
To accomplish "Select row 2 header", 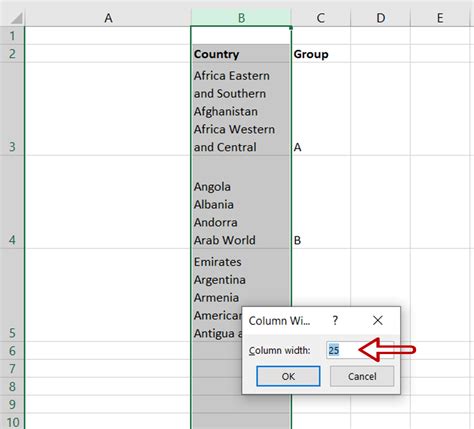I will pos(12,53).
